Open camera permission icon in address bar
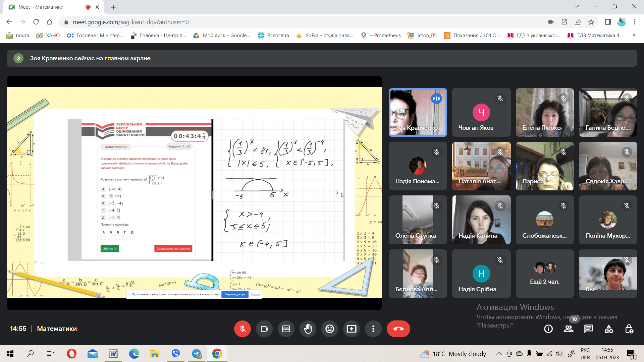 (x=551, y=22)
